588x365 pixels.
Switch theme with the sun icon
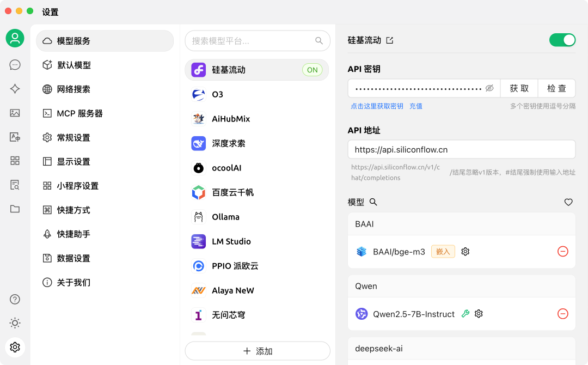tap(15, 323)
